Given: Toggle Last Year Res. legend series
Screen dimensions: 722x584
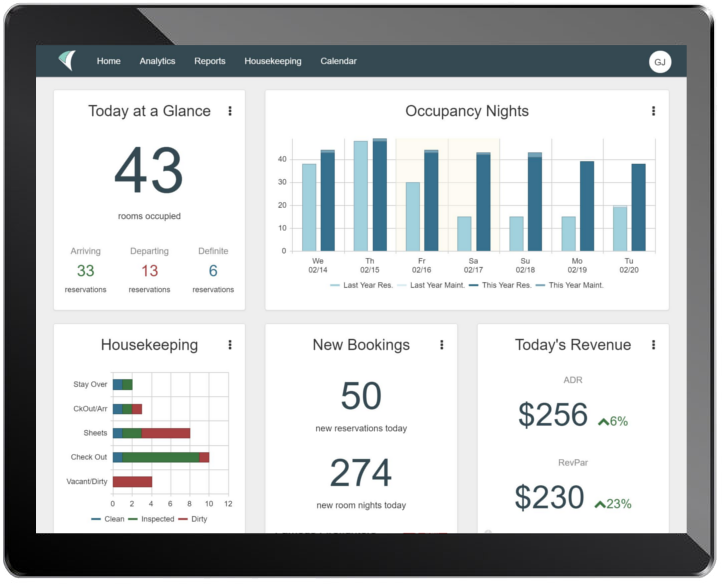Looking at the screenshot, I should [x=363, y=285].
